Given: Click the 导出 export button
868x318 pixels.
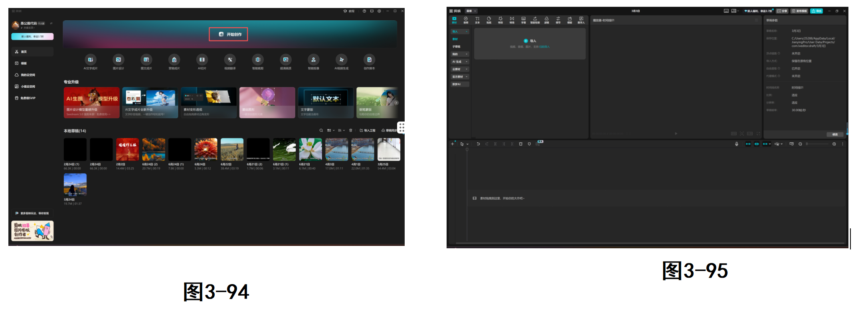Looking at the screenshot, I should (817, 11).
